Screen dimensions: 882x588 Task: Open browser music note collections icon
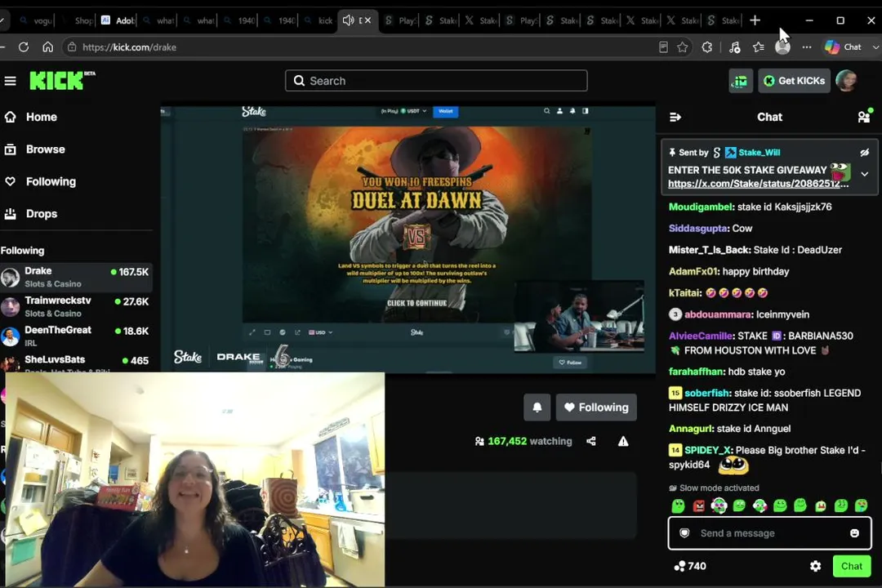tap(734, 47)
